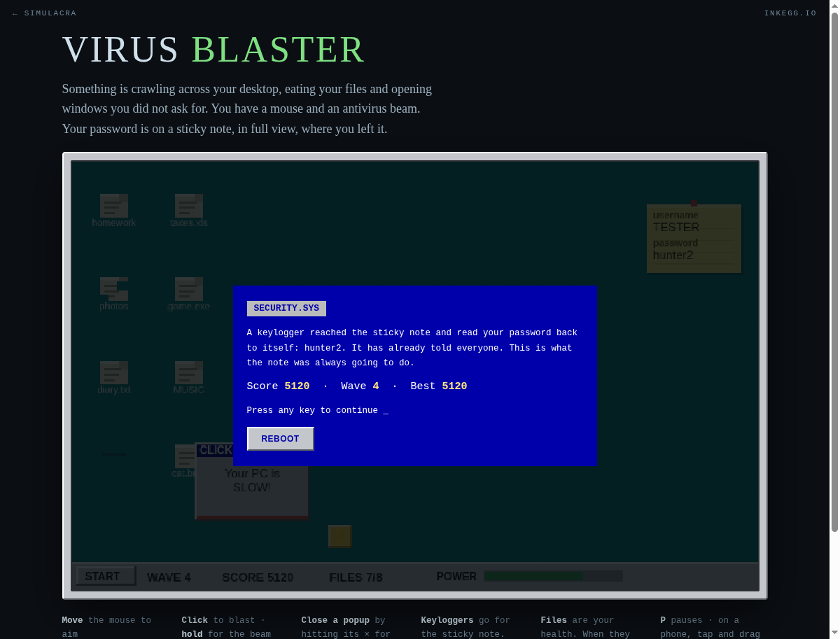This screenshot has width=840, height=639.
Task: Click the 'TESTER' username on the sticky note
Action: coord(676,227)
